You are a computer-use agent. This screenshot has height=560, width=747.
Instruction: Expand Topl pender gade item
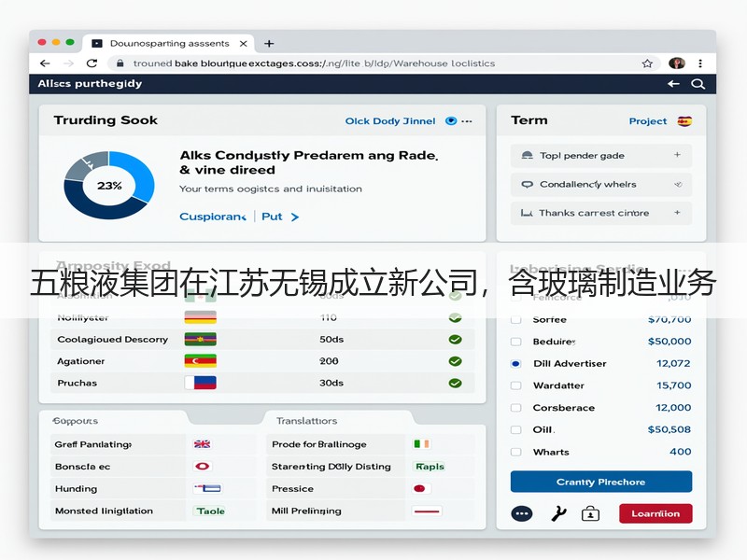[677, 155]
